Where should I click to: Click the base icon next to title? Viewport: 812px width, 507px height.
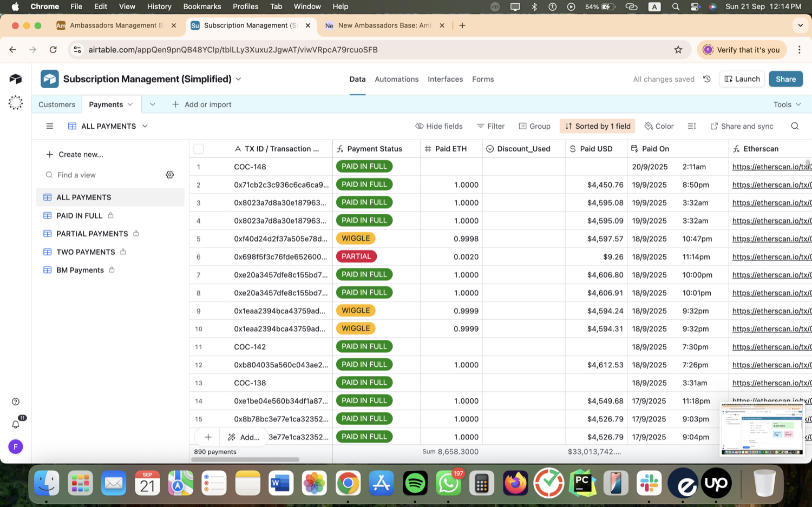[50, 79]
